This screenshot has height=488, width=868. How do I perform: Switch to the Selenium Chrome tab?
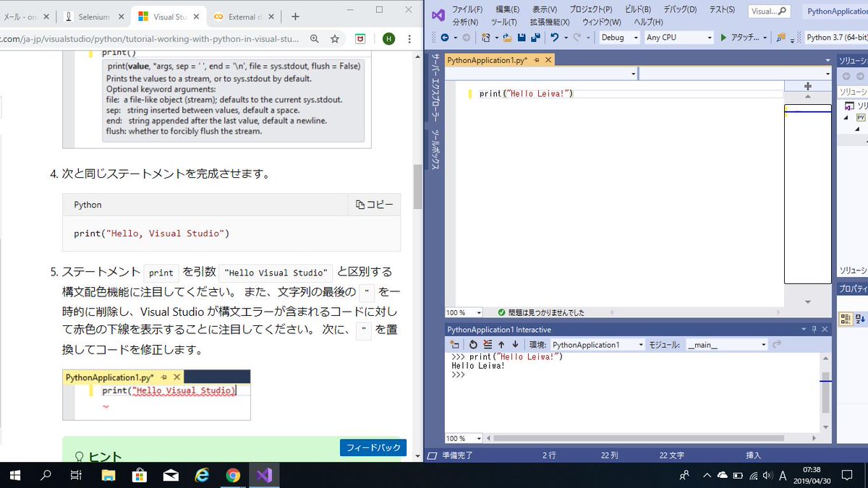tap(93, 16)
